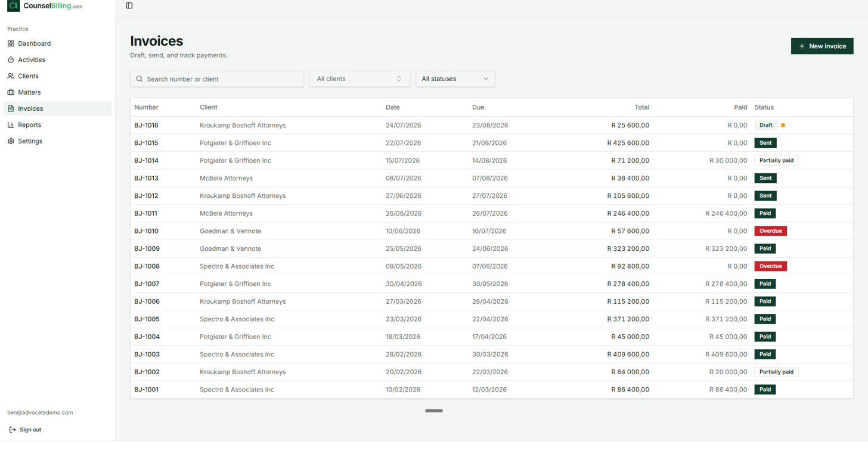Screen dimensions: 868x454
Task: Click Sent badge on BJ-1013 row
Action: point(765,178)
